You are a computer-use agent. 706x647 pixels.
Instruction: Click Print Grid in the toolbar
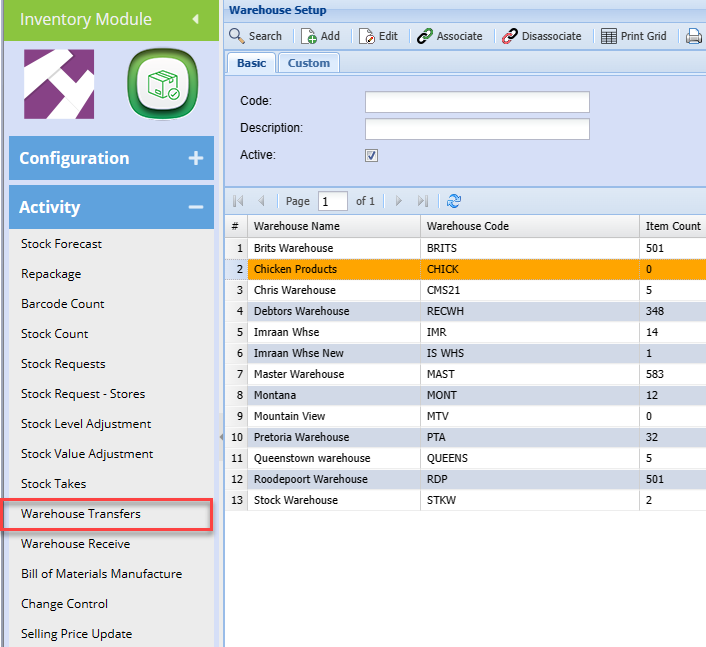(x=634, y=36)
